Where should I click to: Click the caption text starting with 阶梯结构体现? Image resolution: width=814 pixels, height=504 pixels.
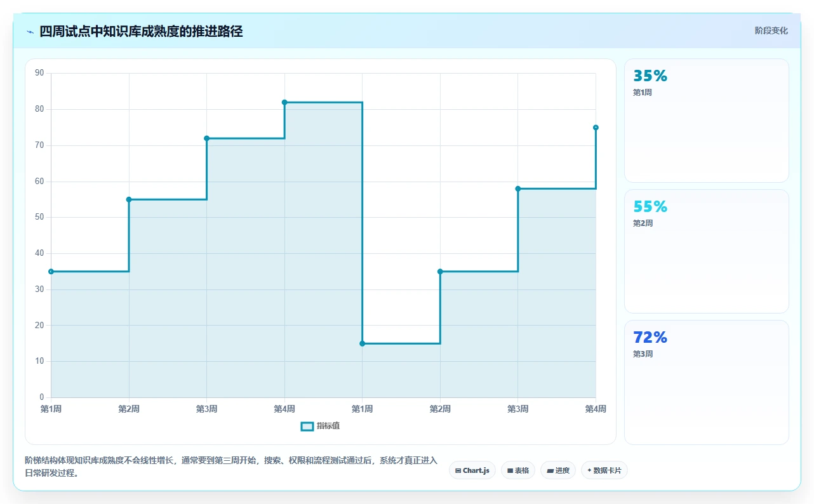coord(231,467)
